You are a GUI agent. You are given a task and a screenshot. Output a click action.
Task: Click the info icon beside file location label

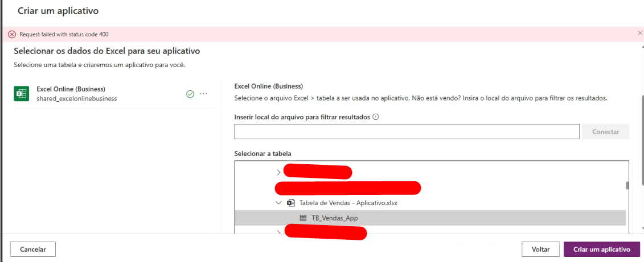[375, 117]
